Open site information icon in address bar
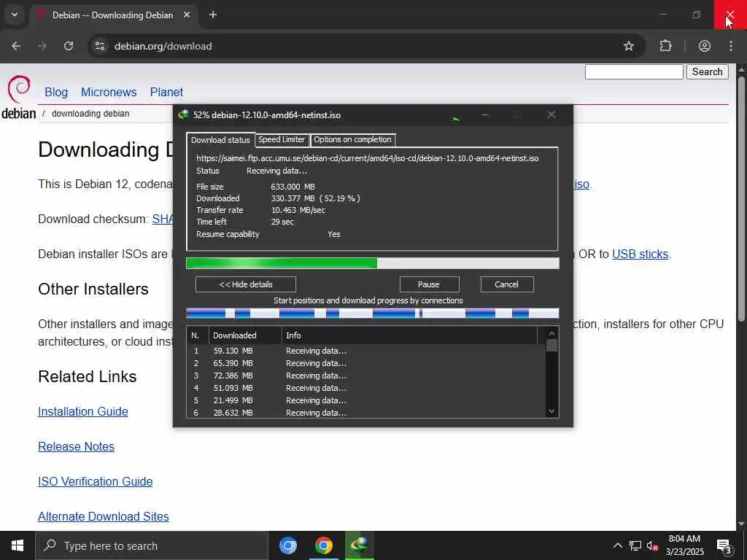The height and width of the screenshot is (560, 747). coord(99,46)
